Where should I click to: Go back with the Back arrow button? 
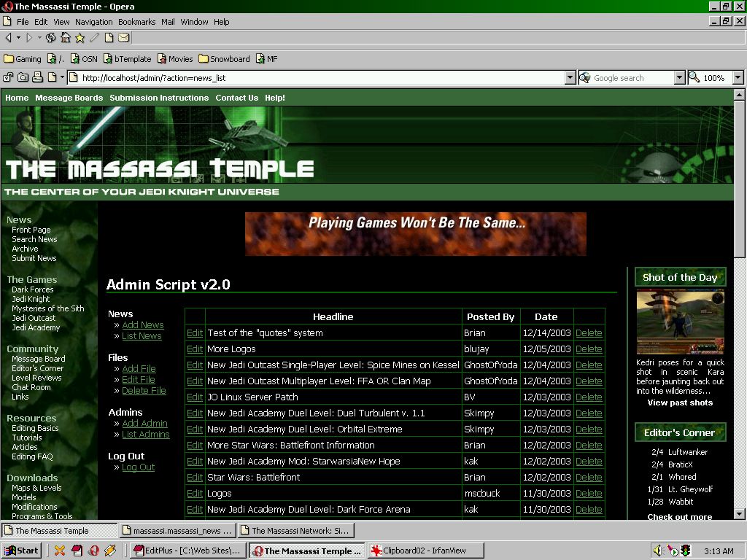coord(9,38)
